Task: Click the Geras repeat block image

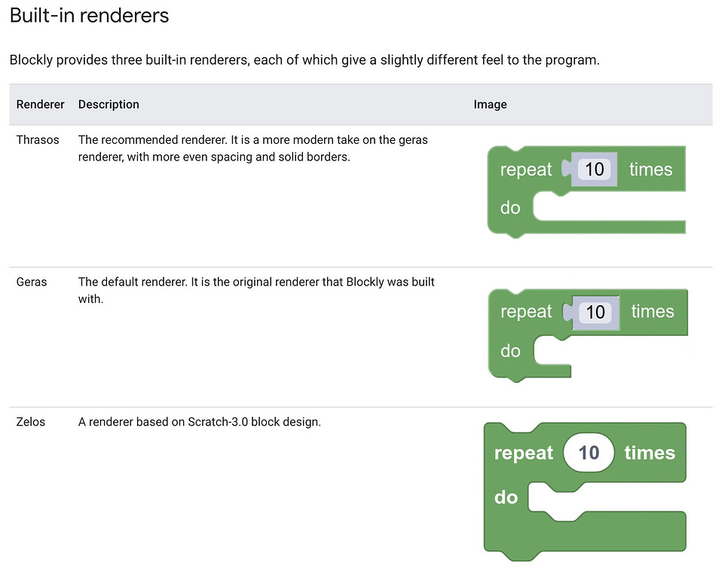Action: [588, 334]
